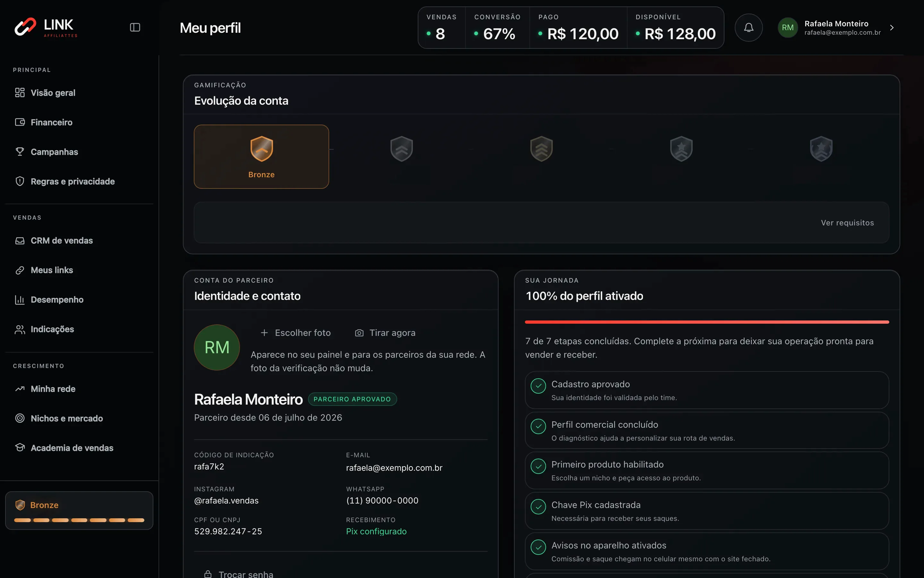This screenshot has width=924, height=578.
Task: Open notifications via the bell icon
Action: pos(749,28)
